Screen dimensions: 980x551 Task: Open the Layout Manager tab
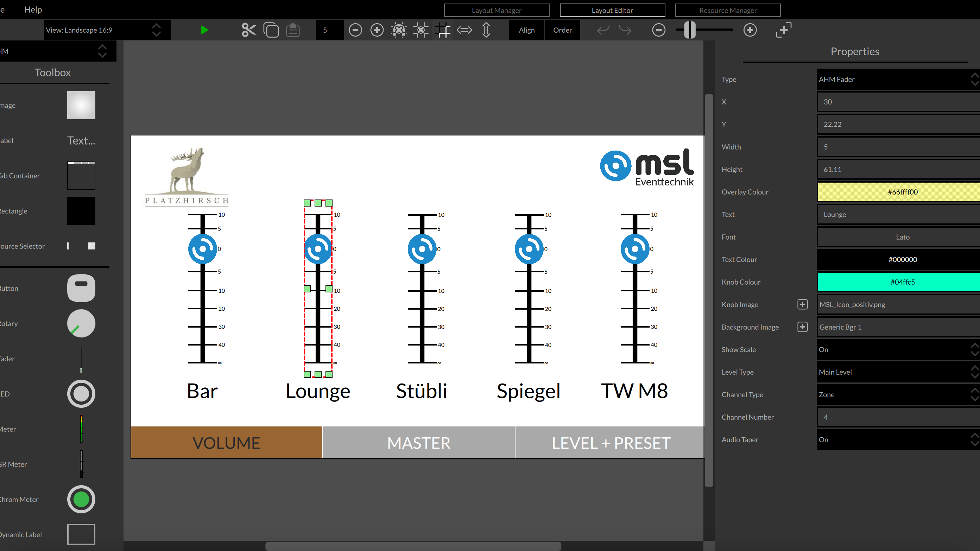click(x=496, y=10)
